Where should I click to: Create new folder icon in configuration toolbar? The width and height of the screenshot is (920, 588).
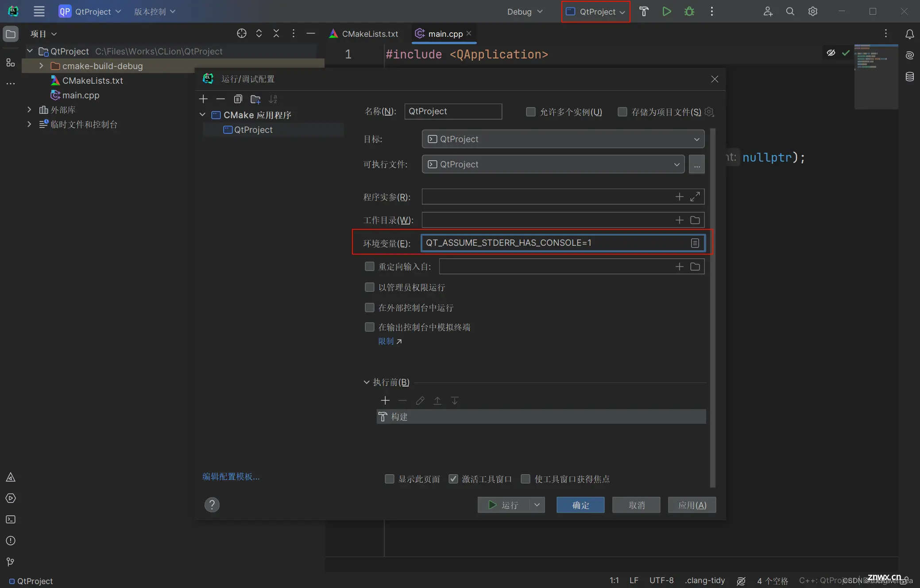(x=255, y=99)
